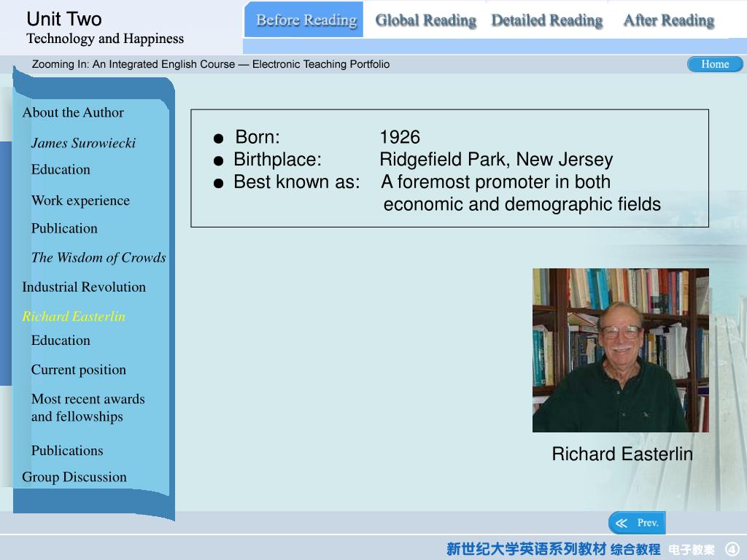Go to Industrial Revolution section
Viewport: 747px width, 560px height.
click(84, 287)
